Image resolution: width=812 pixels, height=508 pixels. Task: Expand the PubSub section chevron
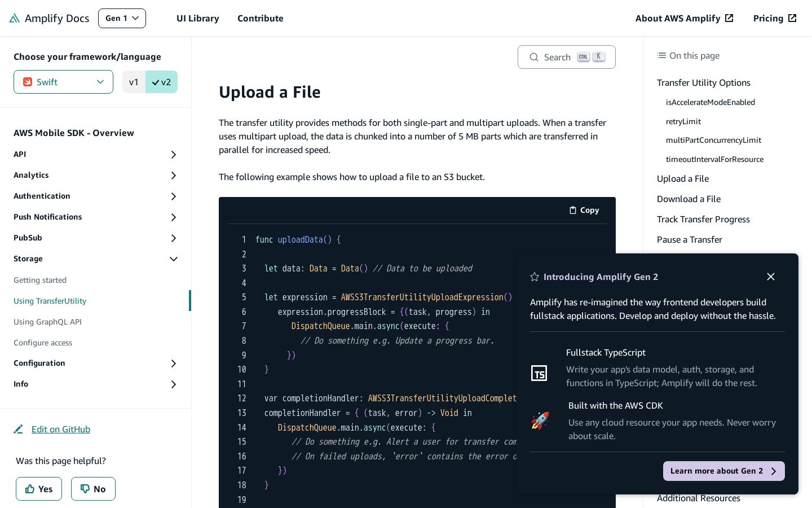coord(174,238)
